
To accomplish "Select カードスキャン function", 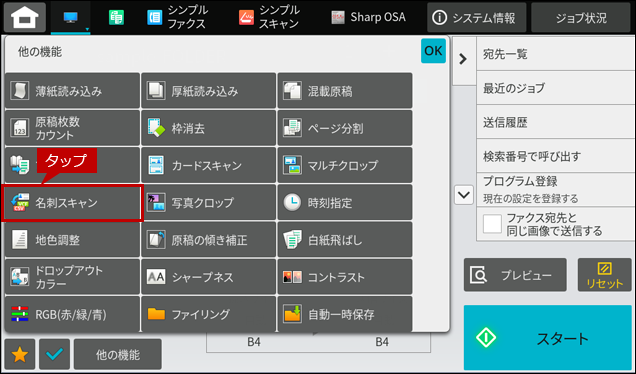I will 208,165.
